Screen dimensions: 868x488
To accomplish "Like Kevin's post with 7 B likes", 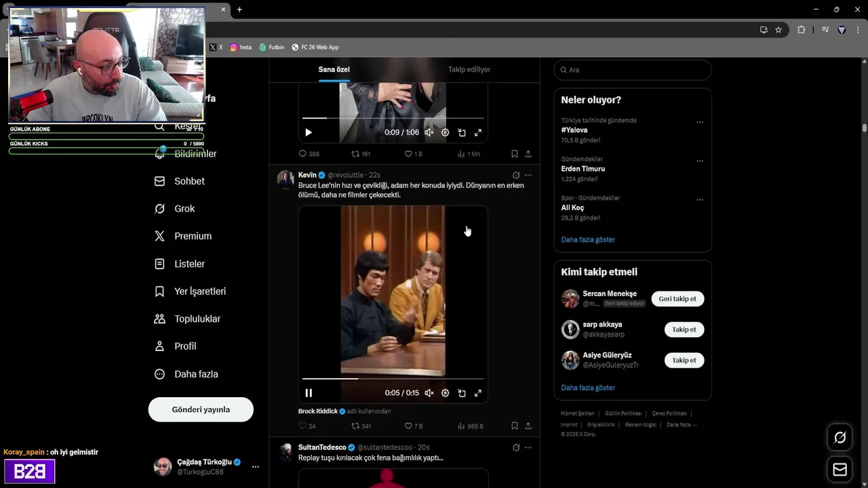I will tap(413, 426).
